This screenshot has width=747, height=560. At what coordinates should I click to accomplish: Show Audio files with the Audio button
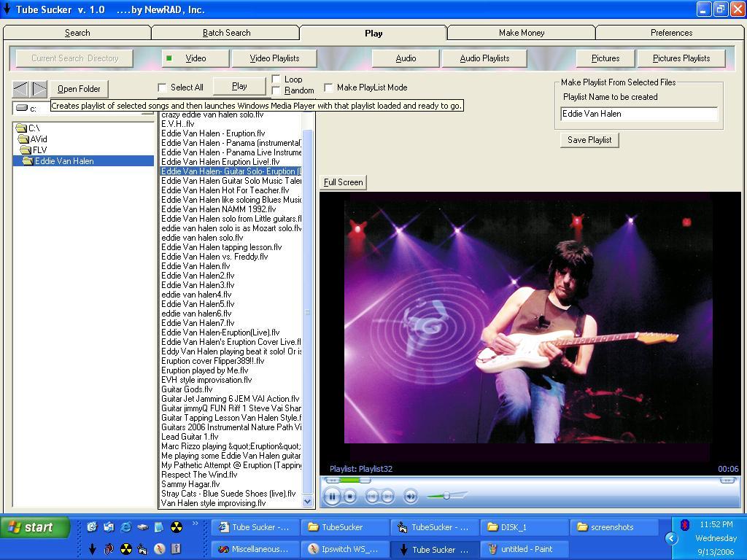pos(406,58)
